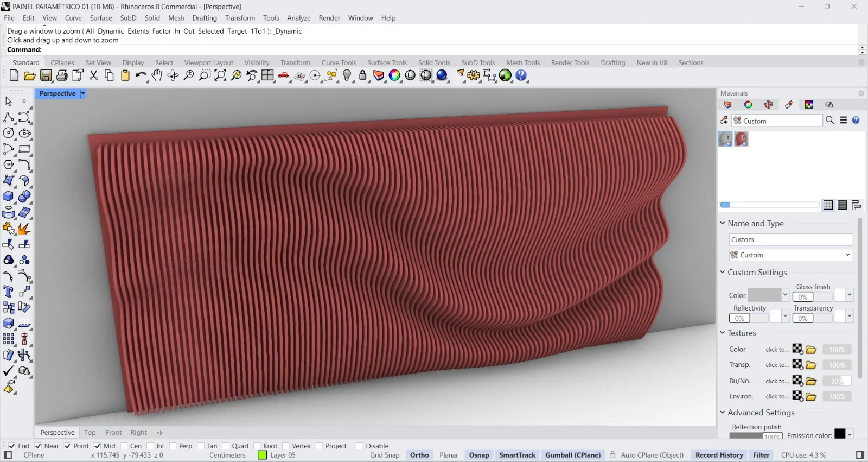Launch the Grasshopper green icon
The width and height of the screenshot is (868, 462).
(506, 75)
